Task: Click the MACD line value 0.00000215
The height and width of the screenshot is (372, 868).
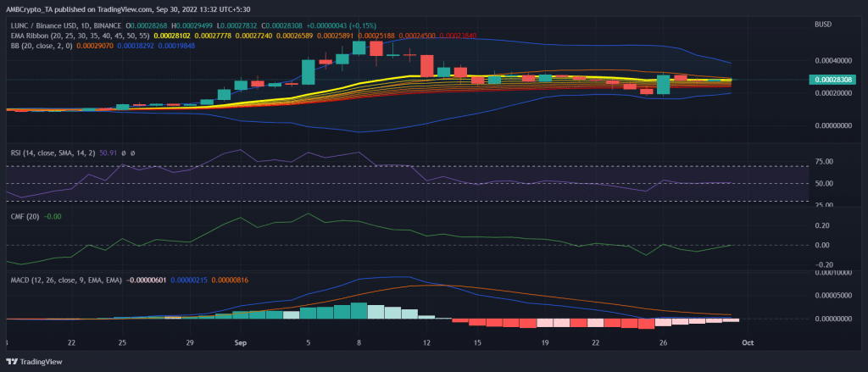Action: (190, 280)
